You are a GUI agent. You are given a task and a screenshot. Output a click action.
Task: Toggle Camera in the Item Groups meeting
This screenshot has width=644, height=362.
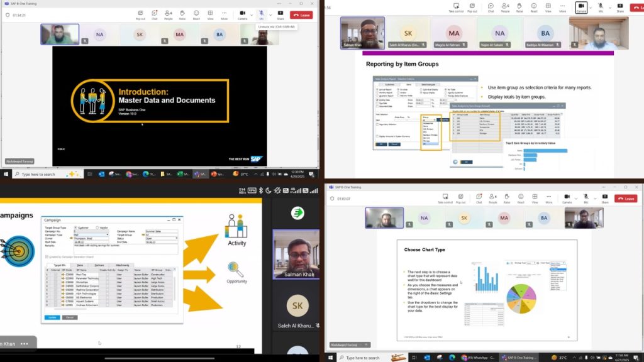click(581, 8)
